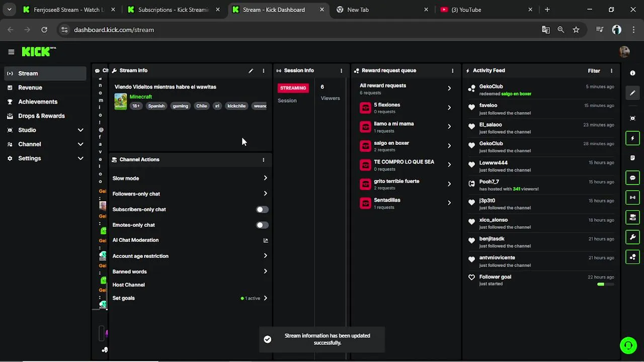This screenshot has width=644, height=362.
Task: Open Set goals arrow
Action: [266, 298]
